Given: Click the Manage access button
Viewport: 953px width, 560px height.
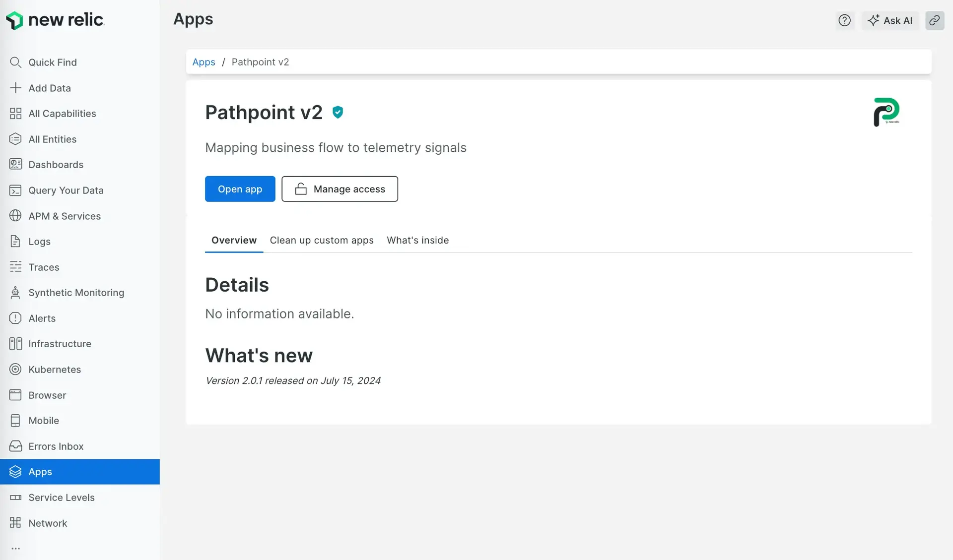Looking at the screenshot, I should (340, 188).
